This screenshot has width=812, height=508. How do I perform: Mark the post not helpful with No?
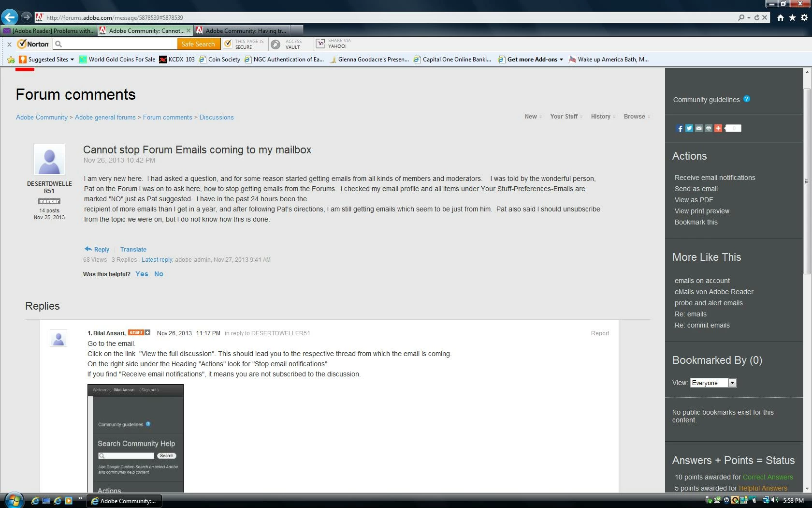[x=159, y=274]
